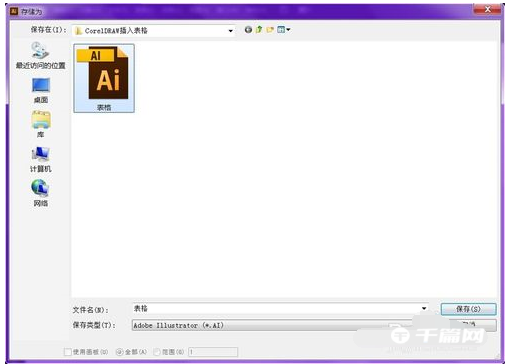Open the Adobe Illustrator save type dropdown
This screenshot has height=364, width=505.
pos(272,325)
